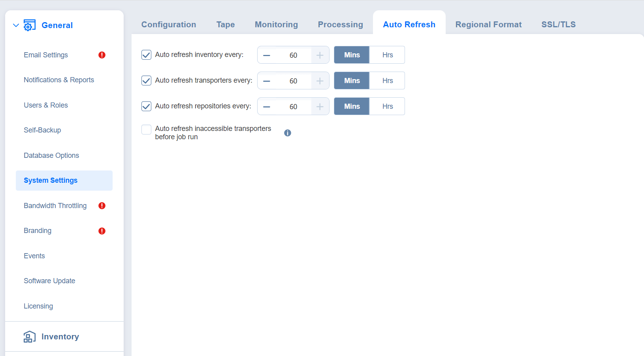Select the Auto Refresh tab
This screenshot has width=644, height=356.
409,25
